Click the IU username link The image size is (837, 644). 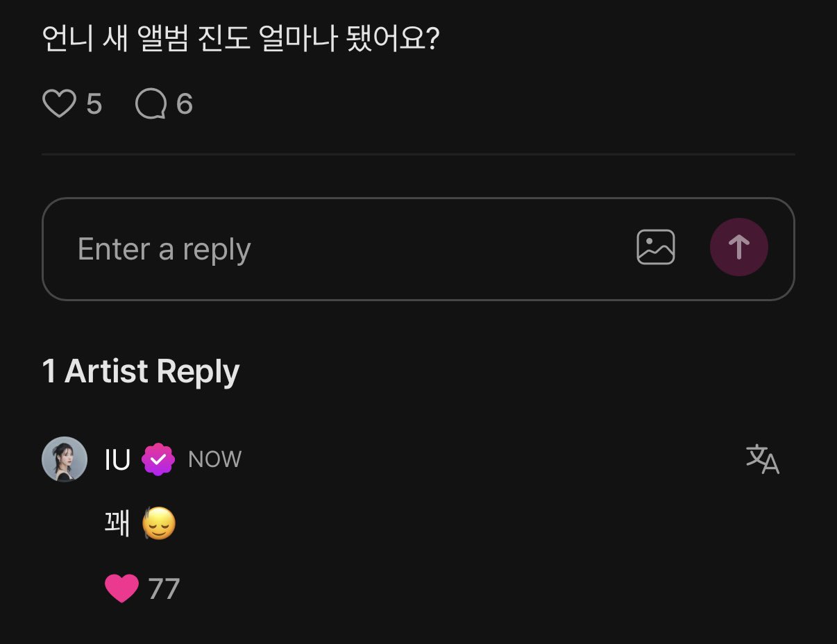coord(117,459)
